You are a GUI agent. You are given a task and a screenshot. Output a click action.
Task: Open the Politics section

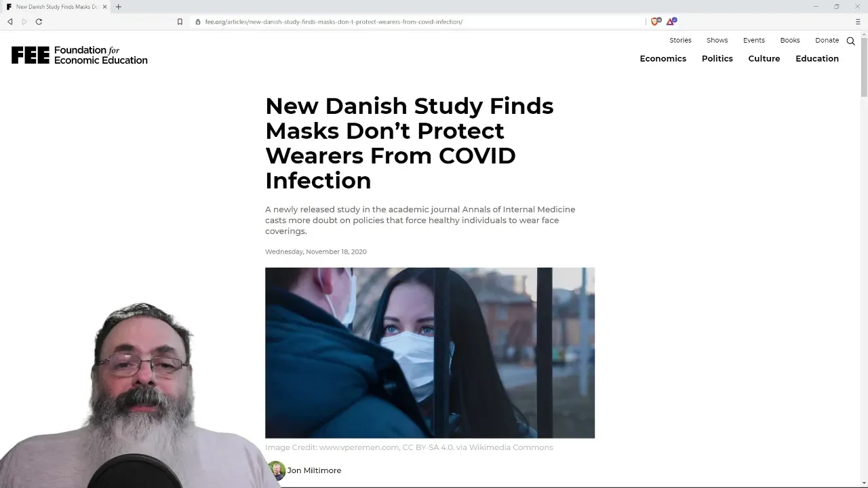point(717,58)
